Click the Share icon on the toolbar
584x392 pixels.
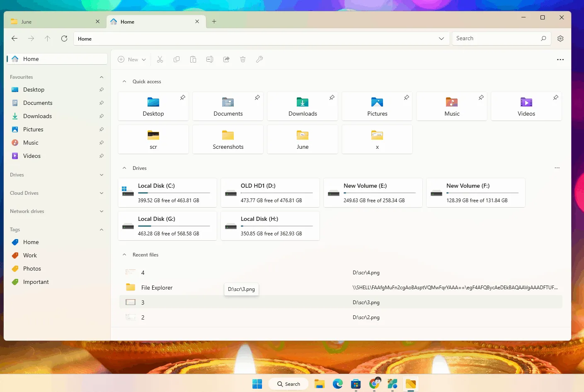pos(226,59)
